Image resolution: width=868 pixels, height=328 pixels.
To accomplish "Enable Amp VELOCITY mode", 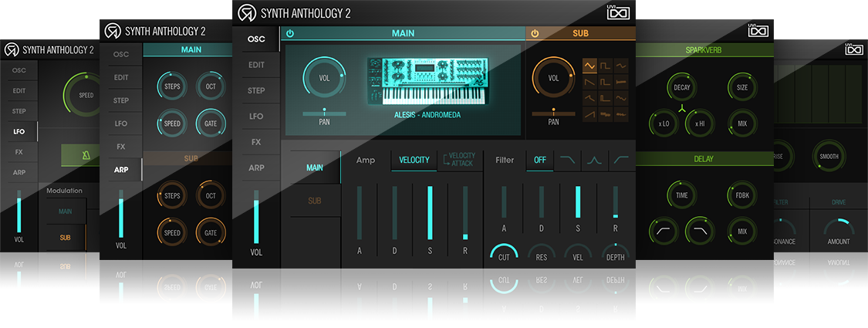I will (x=414, y=160).
